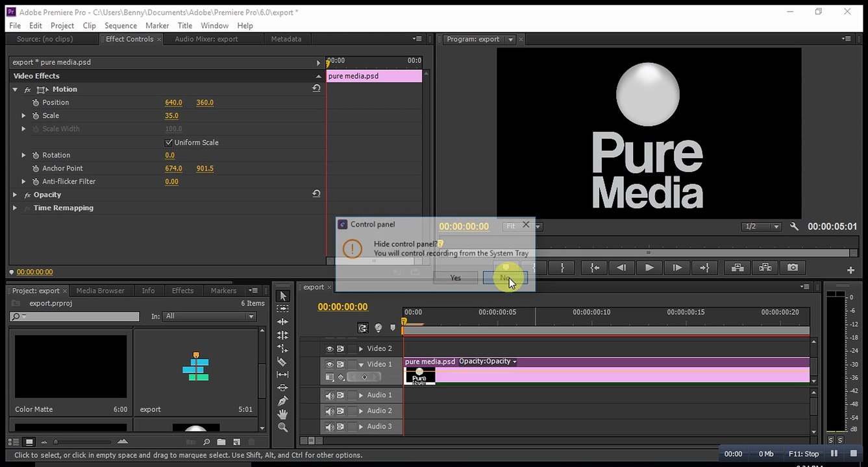Open playback resolution 1/2 dropdown
The width and height of the screenshot is (868, 467).
point(762,226)
